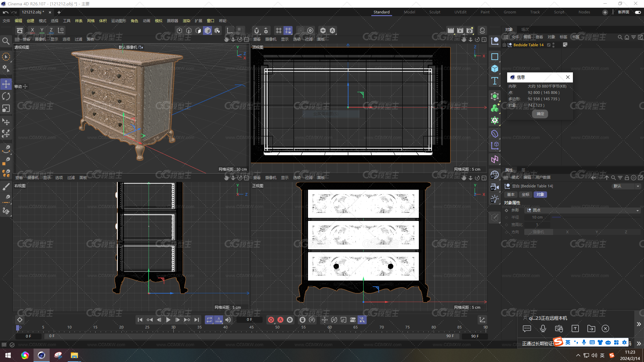Open Windows Start menu
644x362 pixels.
click(x=8, y=355)
